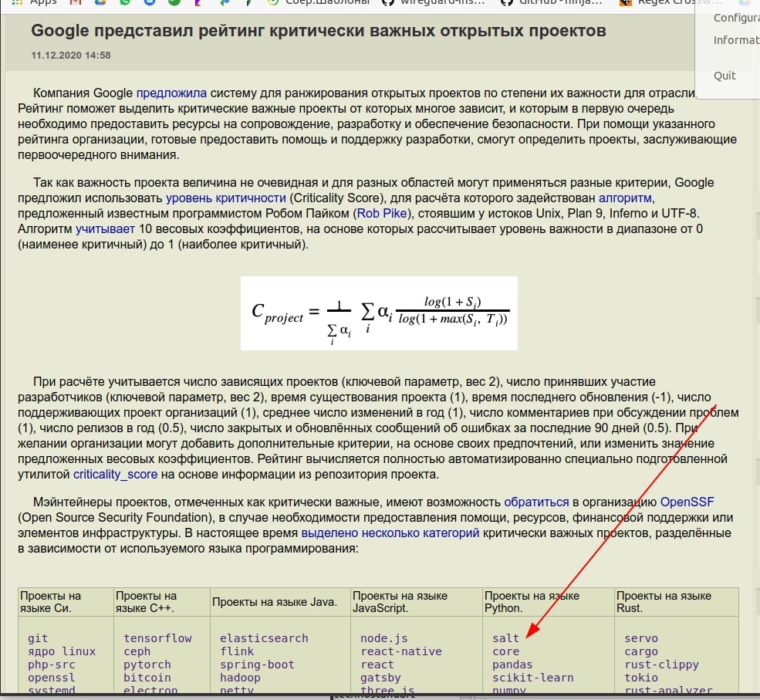760x700 pixels.
Task: Open the OpenSSF organization link
Action: 687,502
